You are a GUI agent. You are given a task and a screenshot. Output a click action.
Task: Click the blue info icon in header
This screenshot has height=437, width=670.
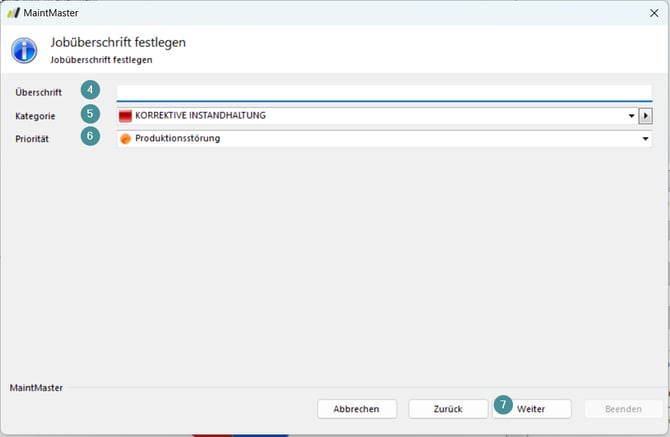click(x=25, y=50)
